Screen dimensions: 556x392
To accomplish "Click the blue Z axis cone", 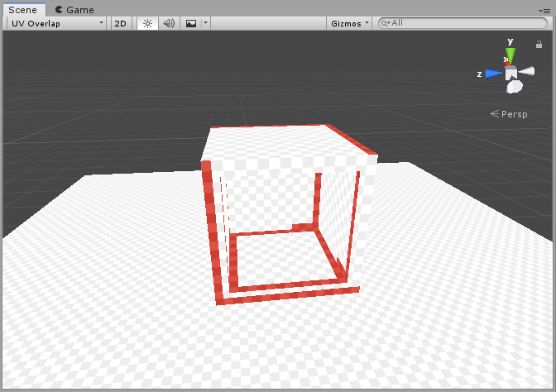I will pos(493,74).
